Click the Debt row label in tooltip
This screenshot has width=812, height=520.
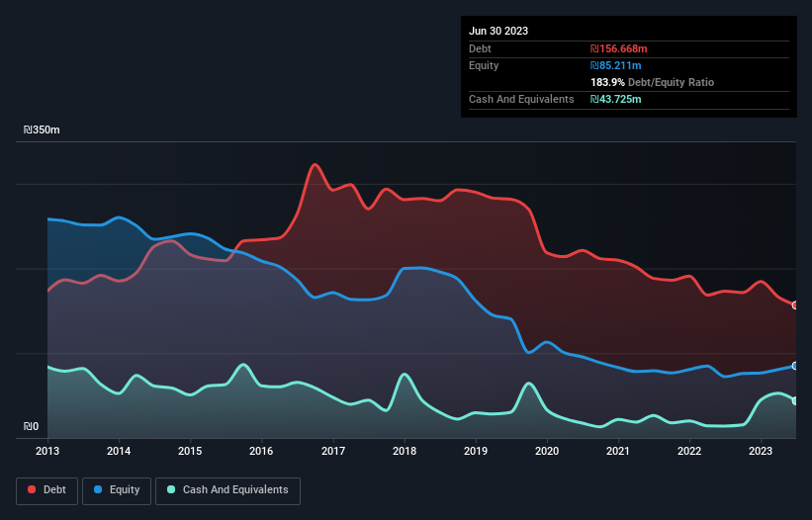coord(480,48)
